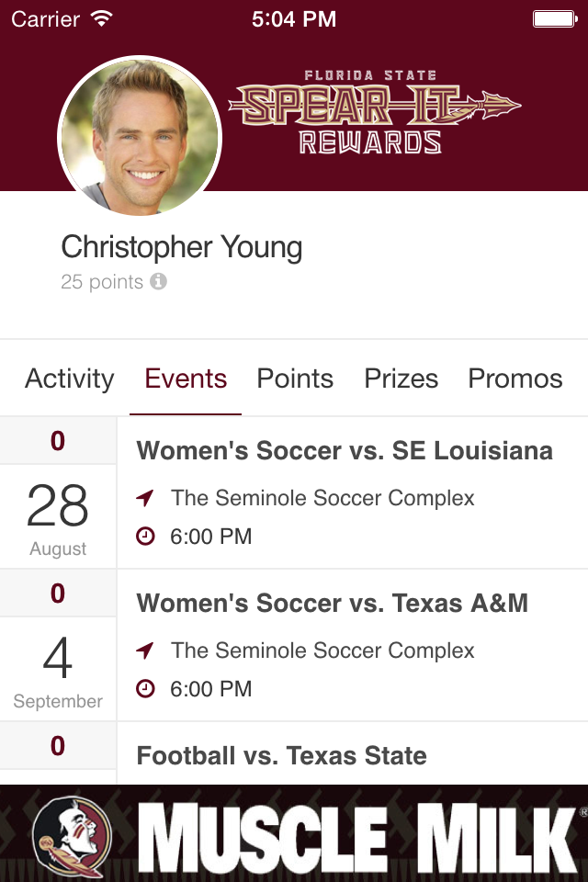588x882 pixels.
Task: Tap the Muscle Milk banner ad
Action: 294,833
